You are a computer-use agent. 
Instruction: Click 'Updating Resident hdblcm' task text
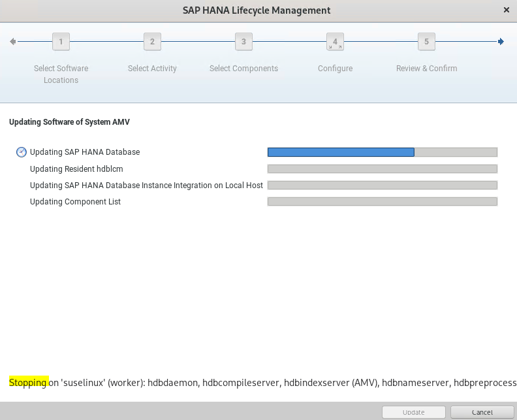tap(76, 169)
